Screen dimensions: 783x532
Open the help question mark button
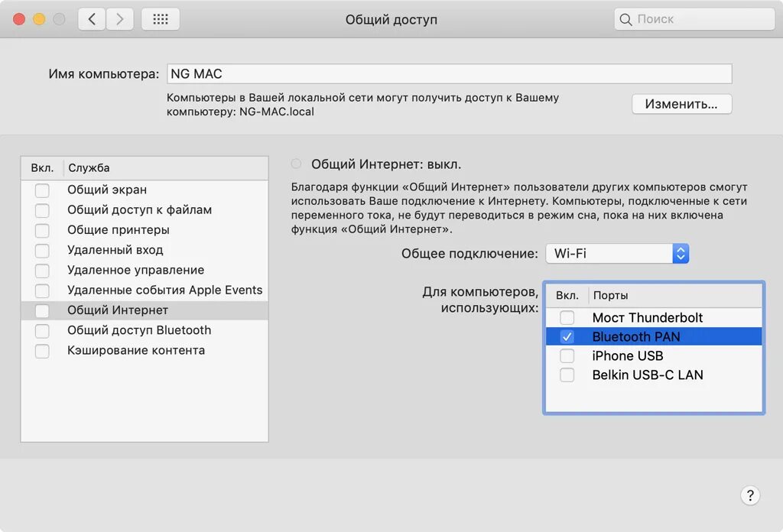[x=750, y=495]
